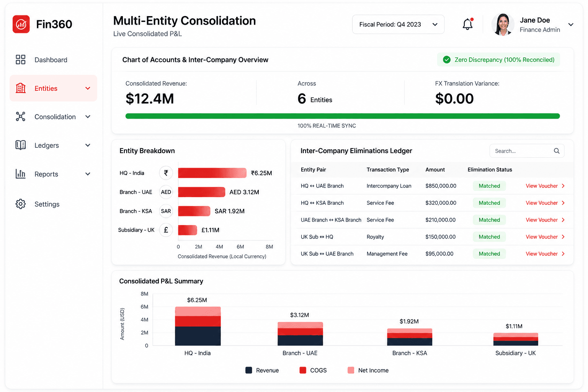Click the Consolidation network icon
This screenshot has width=588, height=392.
(21, 117)
